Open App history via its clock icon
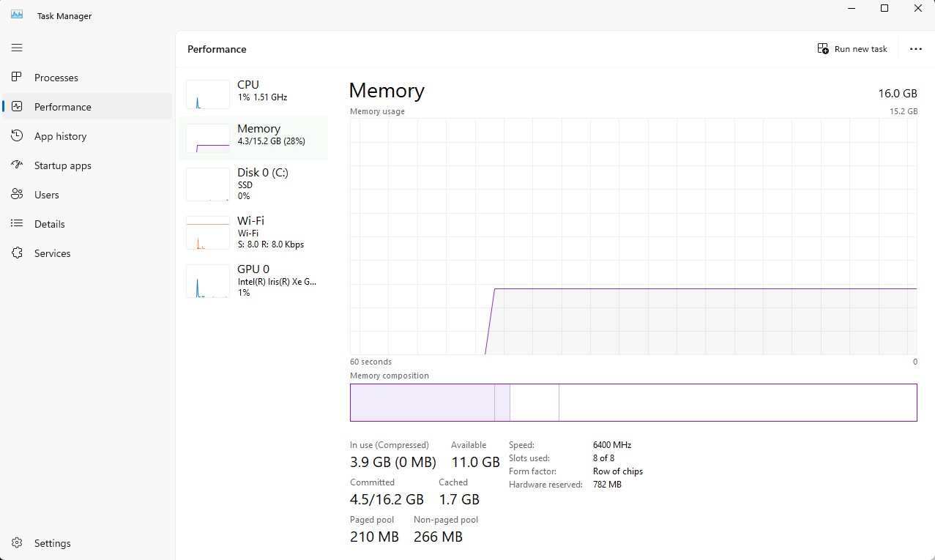The image size is (935, 560). click(17, 136)
